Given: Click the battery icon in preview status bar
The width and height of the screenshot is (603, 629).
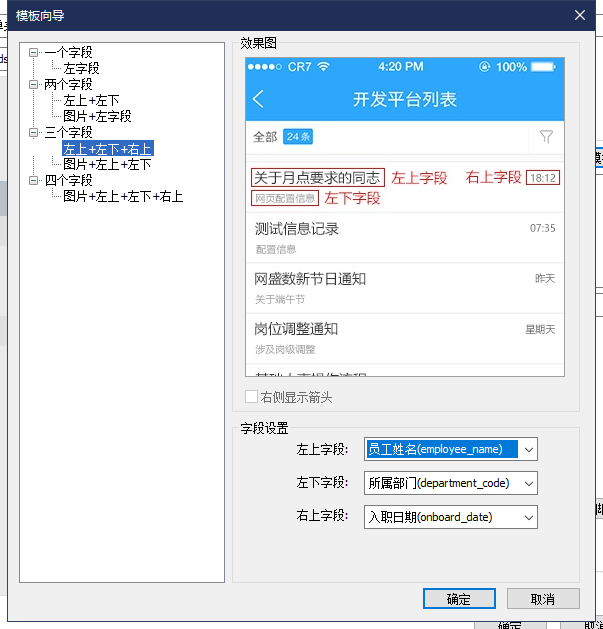Looking at the screenshot, I should (543, 67).
